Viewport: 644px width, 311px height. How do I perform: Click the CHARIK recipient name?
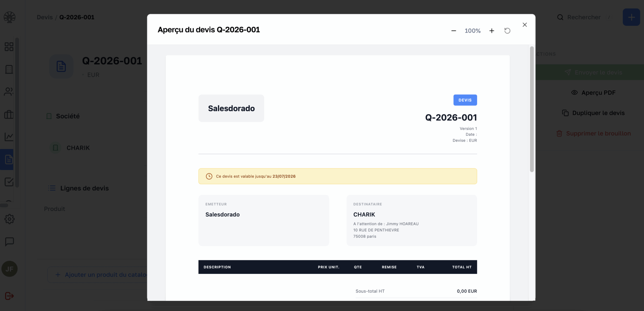pyautogui.click(x=364, y=214)
